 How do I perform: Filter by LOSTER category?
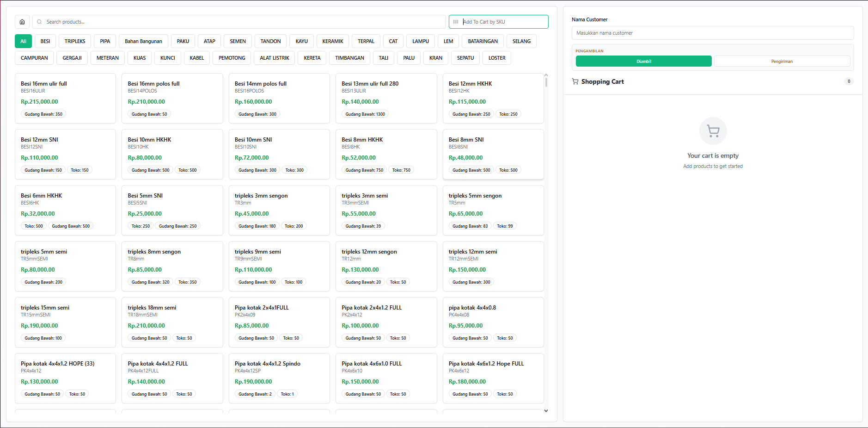(x=497, y=58)
